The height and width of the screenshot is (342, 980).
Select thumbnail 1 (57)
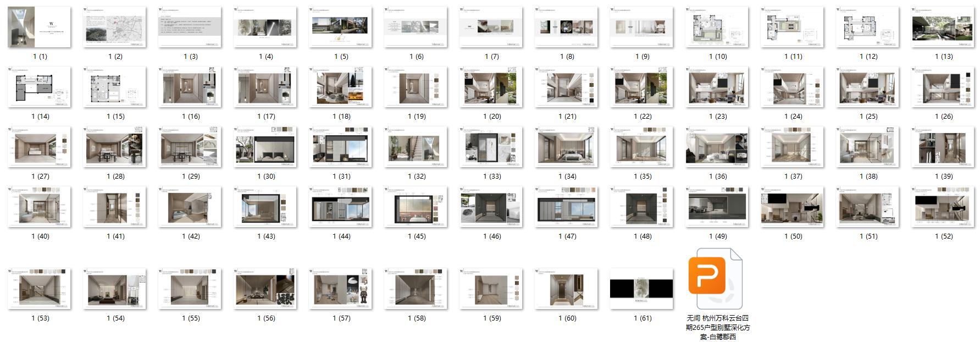tap(341, 289)
